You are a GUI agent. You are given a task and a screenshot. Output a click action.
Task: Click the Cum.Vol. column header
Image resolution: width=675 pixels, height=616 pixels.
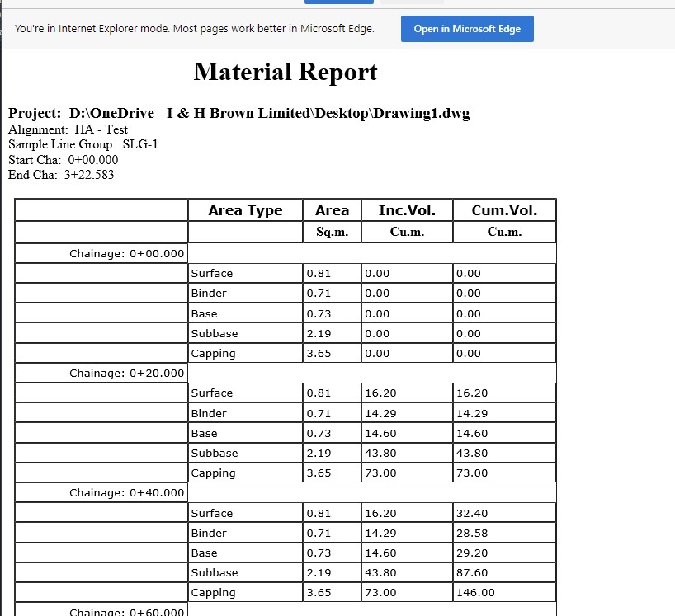(x=504, y=210)
